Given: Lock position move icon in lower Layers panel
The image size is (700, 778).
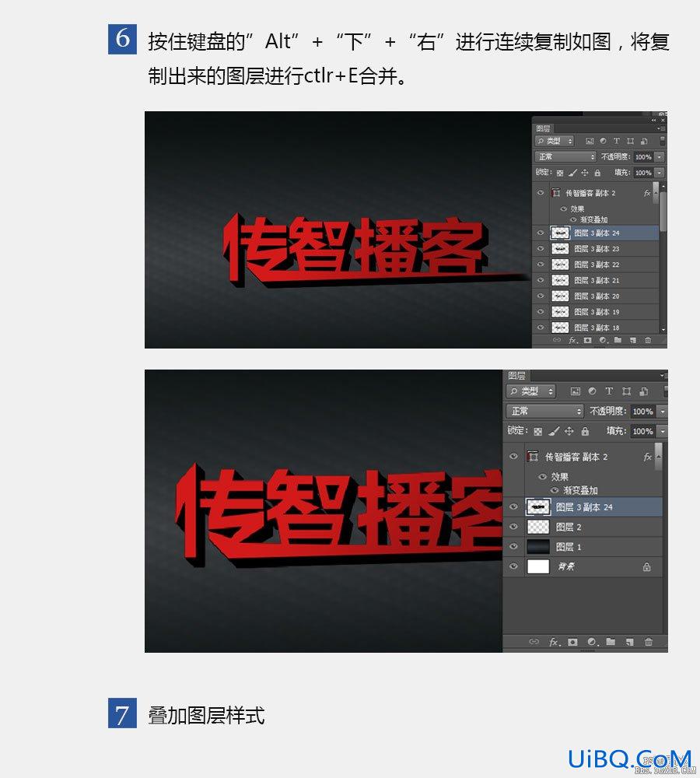Looking at the screenshot, I should pos(569,431).
